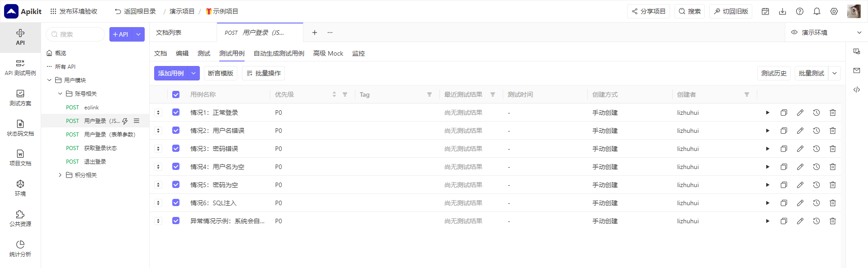
Task: Edit test case 情况3：密码错误
Action: (800, 149)
